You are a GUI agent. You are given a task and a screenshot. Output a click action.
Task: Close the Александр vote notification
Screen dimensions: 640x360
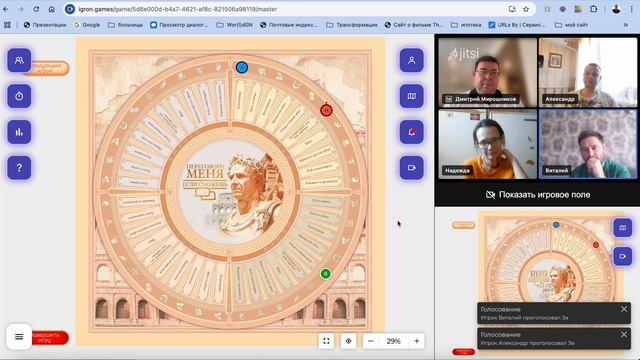[624, 334]
